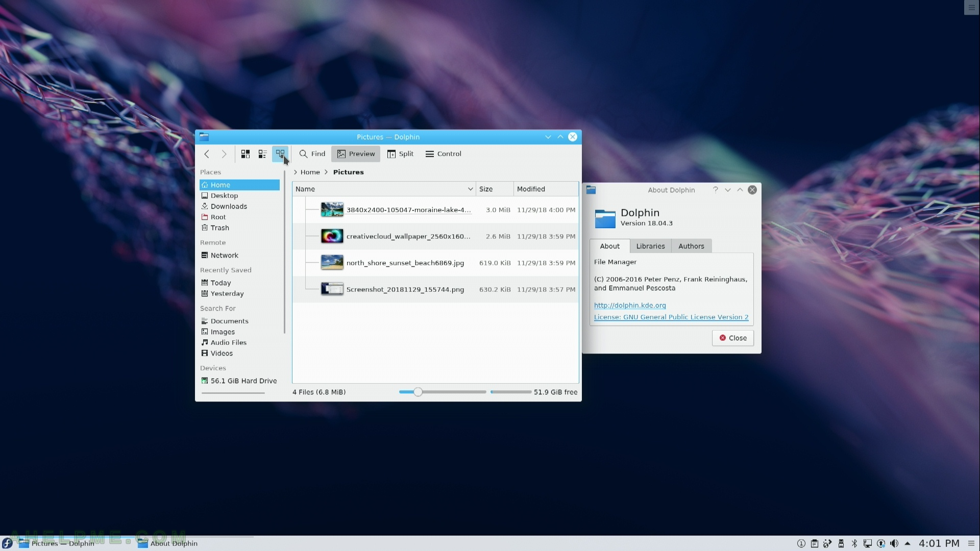Open the clipboard tray icon

815,543
